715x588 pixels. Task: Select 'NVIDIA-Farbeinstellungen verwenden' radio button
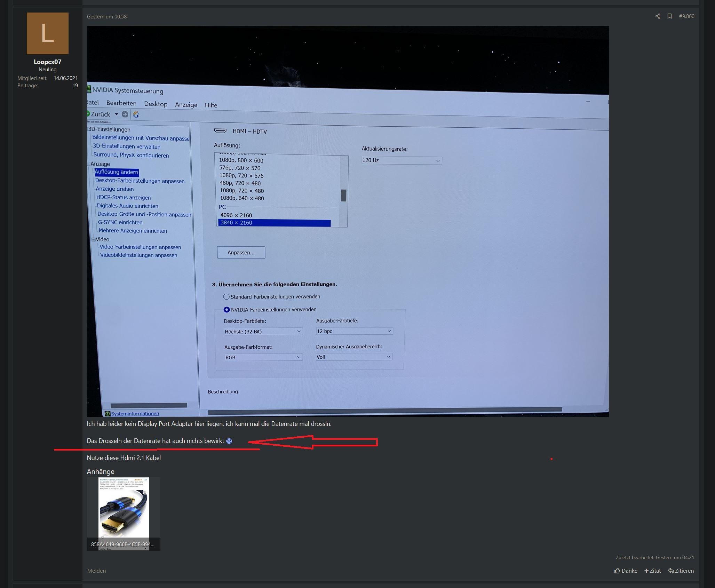[x=227, y=309]
